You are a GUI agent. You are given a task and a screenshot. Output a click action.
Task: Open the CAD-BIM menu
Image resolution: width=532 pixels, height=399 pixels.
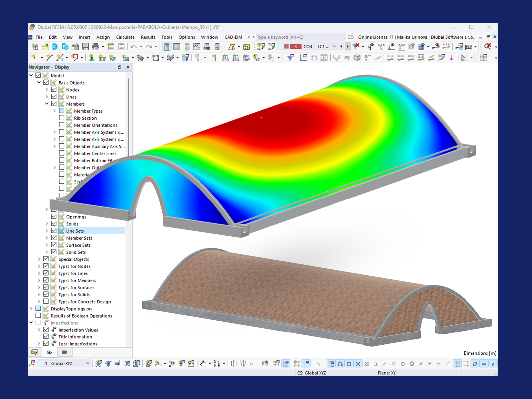coord(233,37)
